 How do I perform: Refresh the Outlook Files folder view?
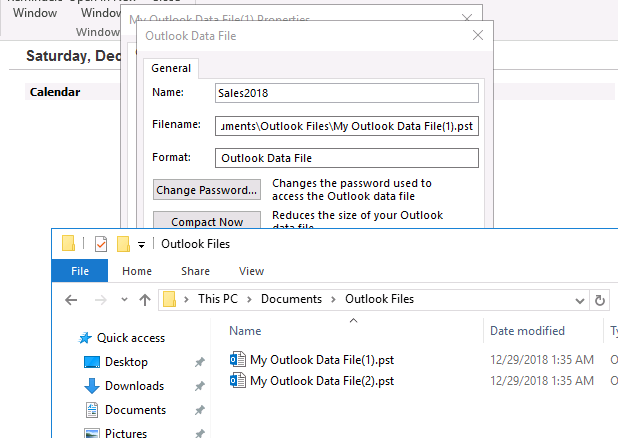point(600,299)
